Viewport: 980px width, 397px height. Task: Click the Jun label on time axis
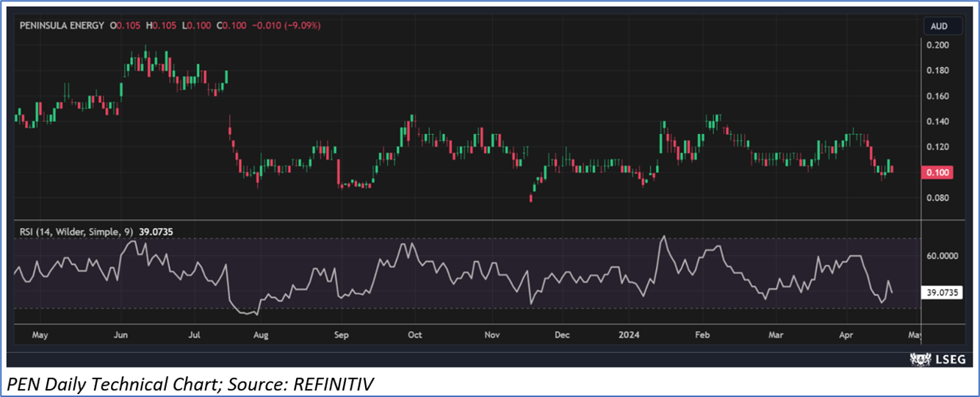tap(121, 335)
